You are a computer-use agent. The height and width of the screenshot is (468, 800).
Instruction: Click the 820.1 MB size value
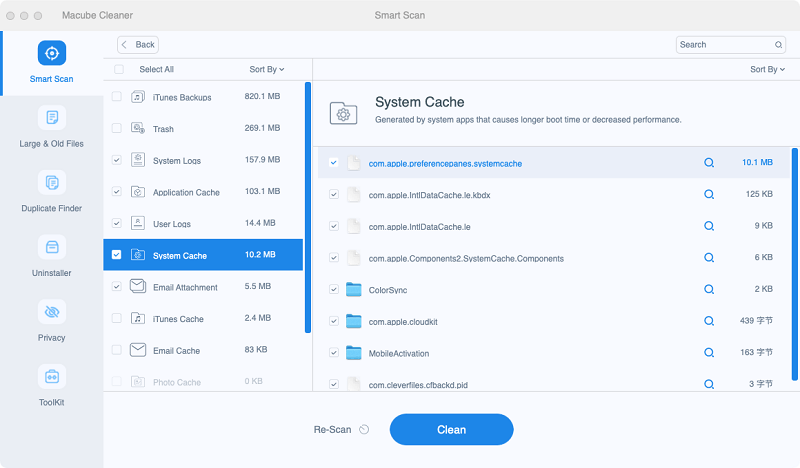[262, 96]
